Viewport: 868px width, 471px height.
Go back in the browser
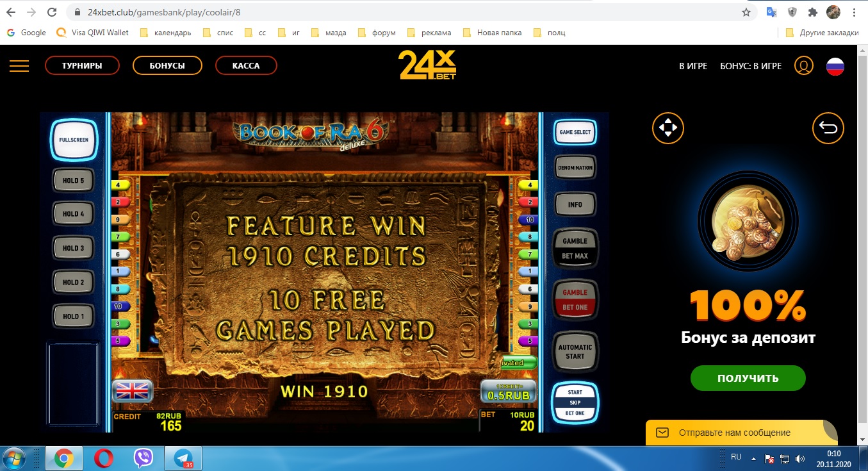pyautogui.click(x=11, y=12)
